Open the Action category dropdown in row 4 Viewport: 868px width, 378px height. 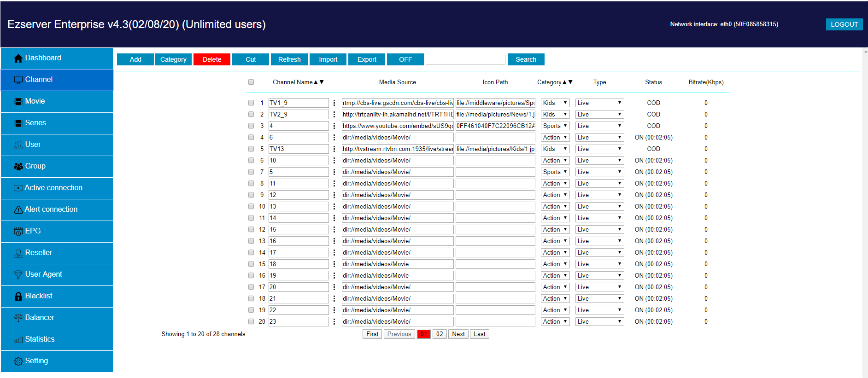pos(555,137)
